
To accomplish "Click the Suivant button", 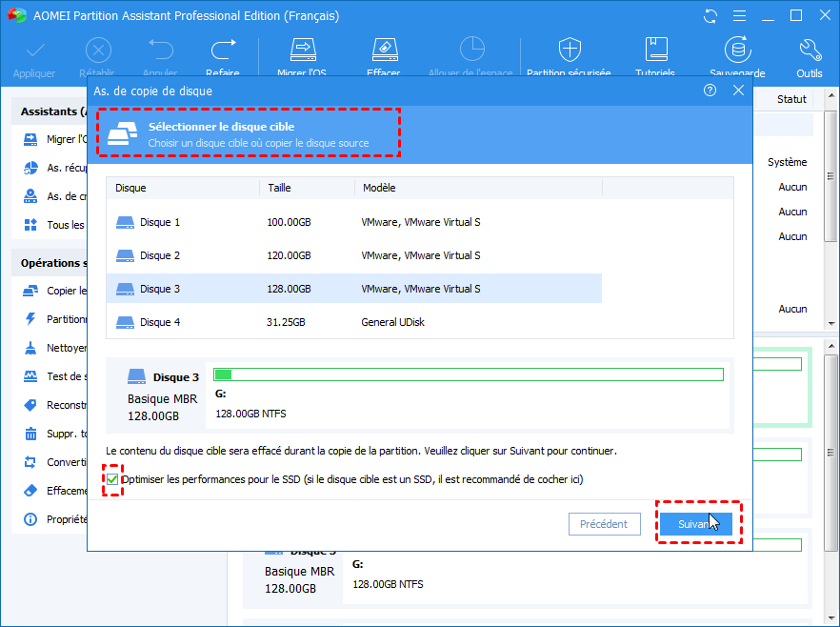I will pyautogui.click(x=696, y=524).
